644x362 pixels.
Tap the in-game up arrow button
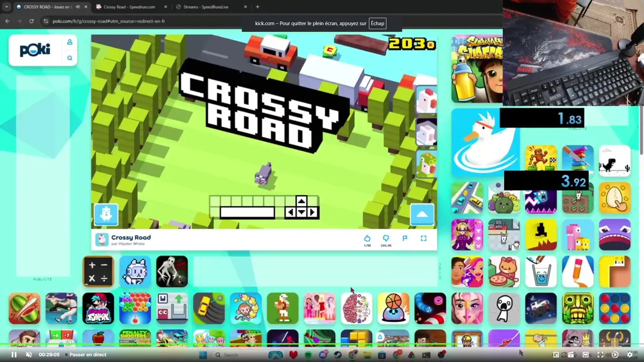click(x=422, y=214)
